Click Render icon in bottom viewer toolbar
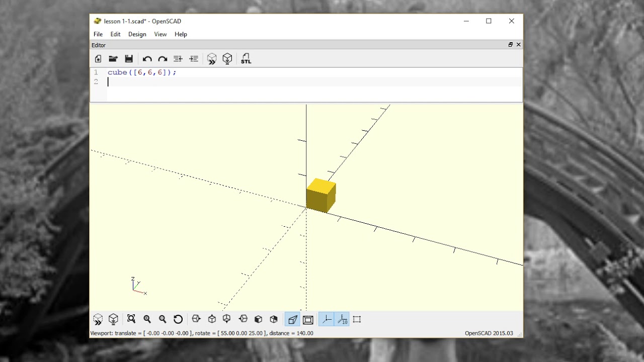Screen dimensions: 644x362 114,319
